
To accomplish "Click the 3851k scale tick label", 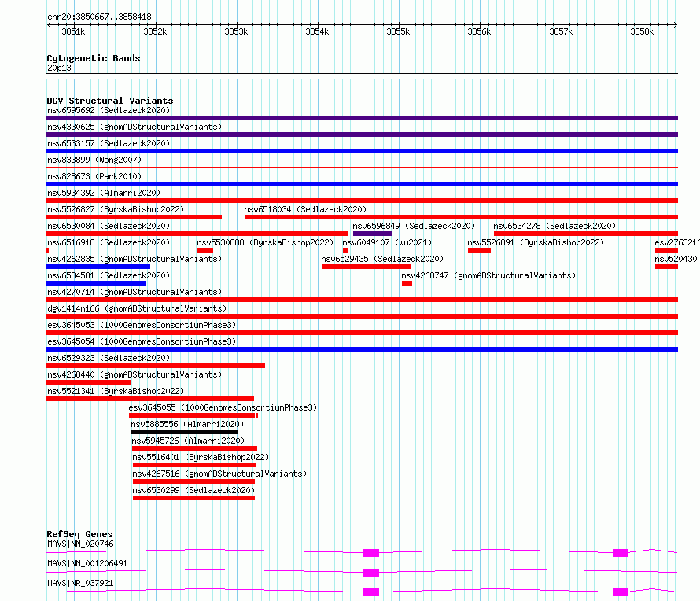I will pyautogui.click(x=73, y=31).
